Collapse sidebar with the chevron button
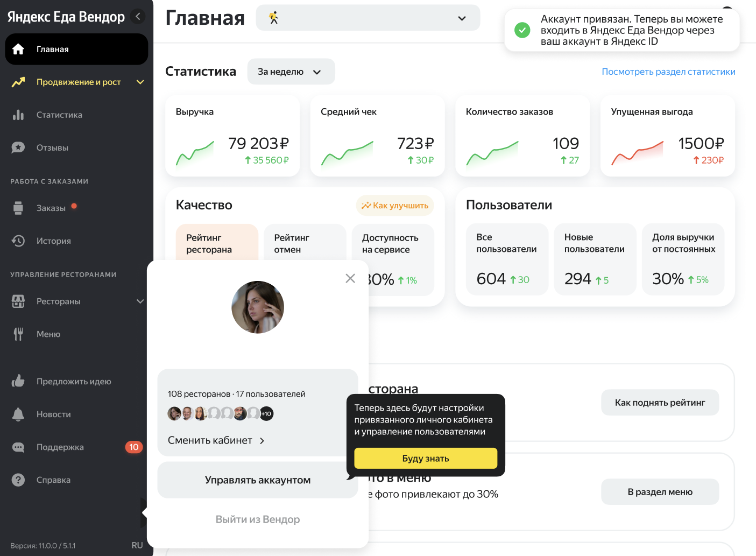This screenshot has width=756, height=556. [x=138, y=17]
